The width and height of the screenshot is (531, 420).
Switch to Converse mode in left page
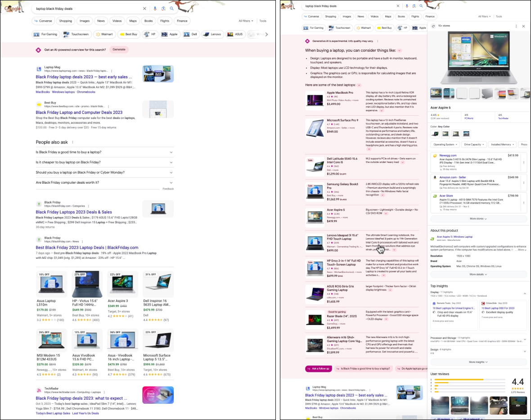pos(43,21)
